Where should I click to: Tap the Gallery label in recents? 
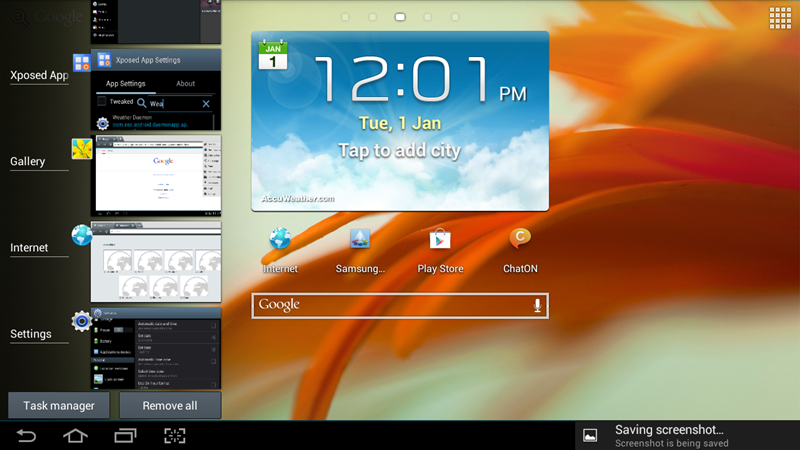pos(28,161)
